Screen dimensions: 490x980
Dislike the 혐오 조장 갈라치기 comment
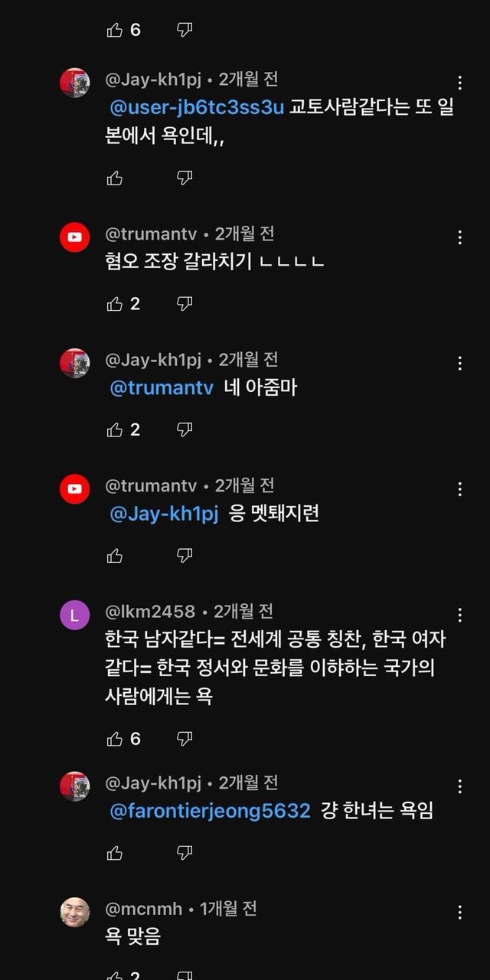[185, 304]
